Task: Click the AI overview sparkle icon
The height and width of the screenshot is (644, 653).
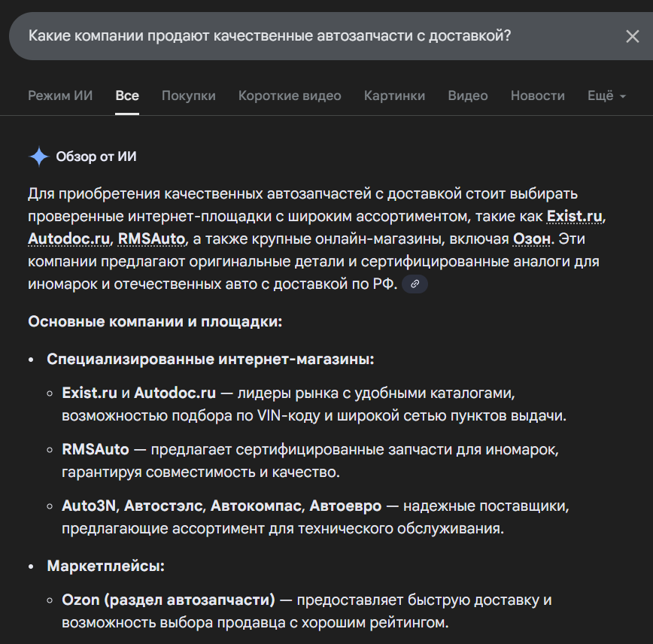Action: coord(38,156)
